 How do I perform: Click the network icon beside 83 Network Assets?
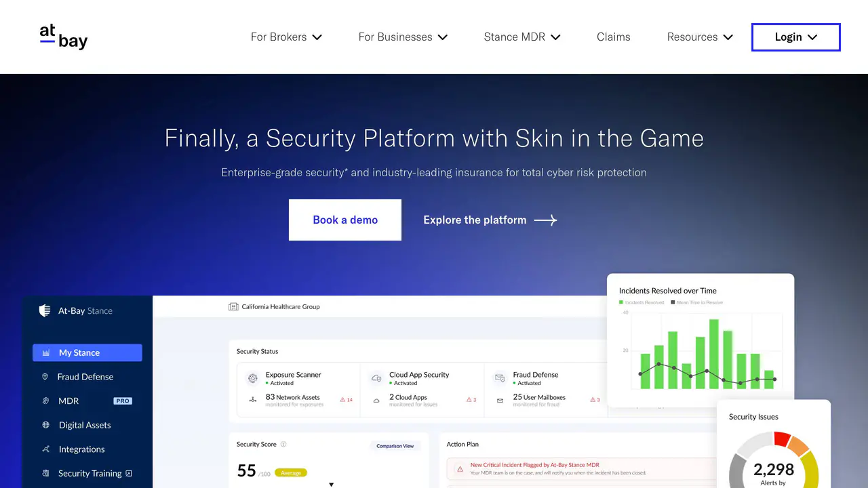click(x=252, y=400)
